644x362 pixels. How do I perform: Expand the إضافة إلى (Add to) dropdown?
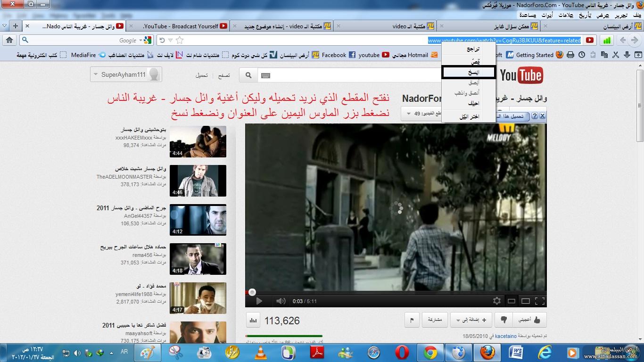tap(471, 320)
